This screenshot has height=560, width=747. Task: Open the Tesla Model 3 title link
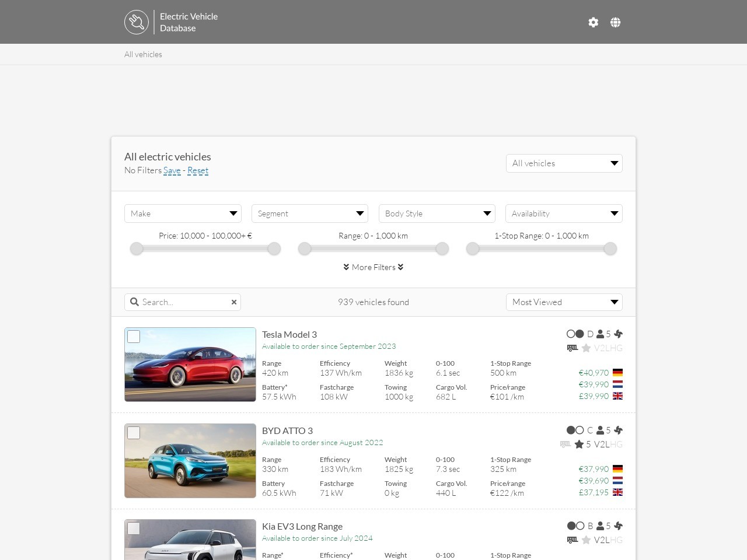click(289, 334)
